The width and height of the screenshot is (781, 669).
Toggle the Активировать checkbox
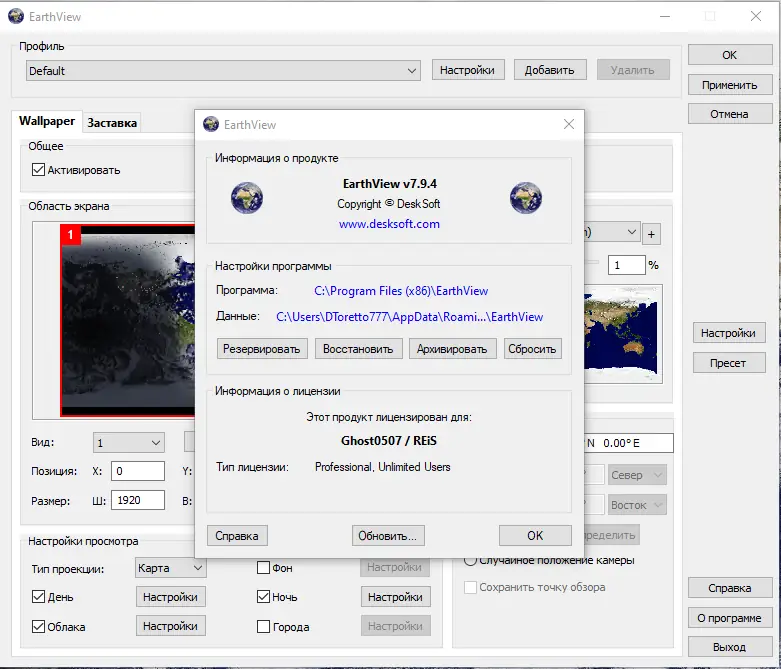(x=38, y=170)
